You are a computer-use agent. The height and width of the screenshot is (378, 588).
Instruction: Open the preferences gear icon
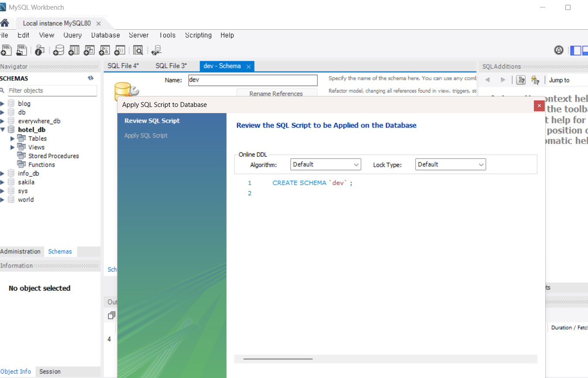(559, 50)
